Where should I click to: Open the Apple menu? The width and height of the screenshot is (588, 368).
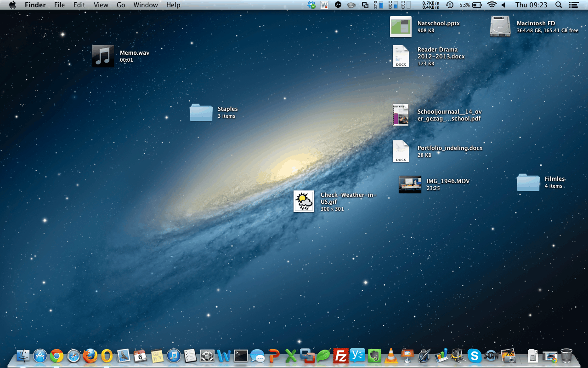coord(12,5)
